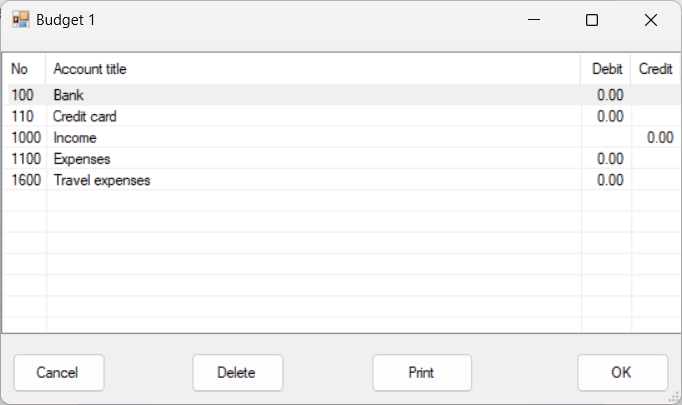Click account number 1600

26,180
